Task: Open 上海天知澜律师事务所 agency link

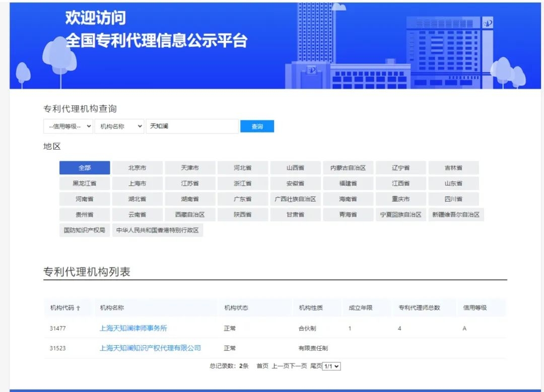Action: click(x=133, y=328)
